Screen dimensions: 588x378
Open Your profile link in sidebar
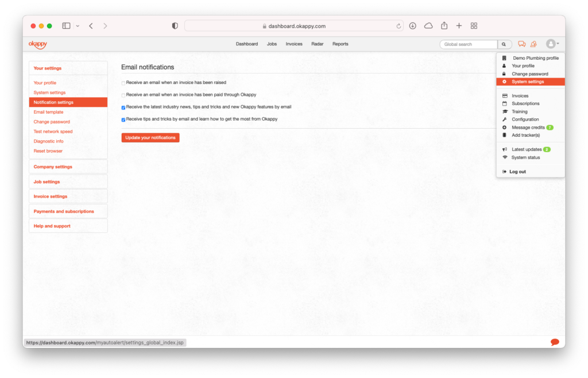[45, 83]
